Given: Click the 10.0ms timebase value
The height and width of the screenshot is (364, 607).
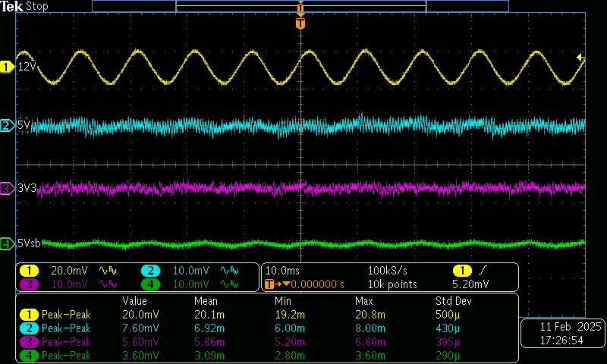Looking at the screenshot, I should pos(282,271).
